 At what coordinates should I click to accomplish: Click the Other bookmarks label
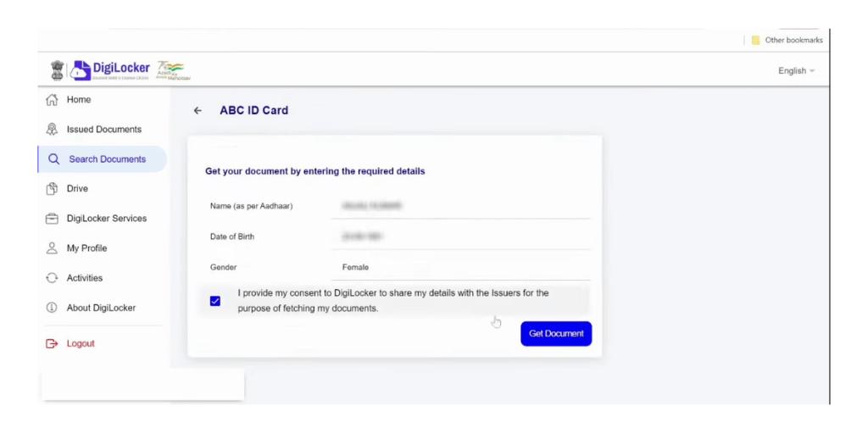pyautogui.click(x=793, y=41)
